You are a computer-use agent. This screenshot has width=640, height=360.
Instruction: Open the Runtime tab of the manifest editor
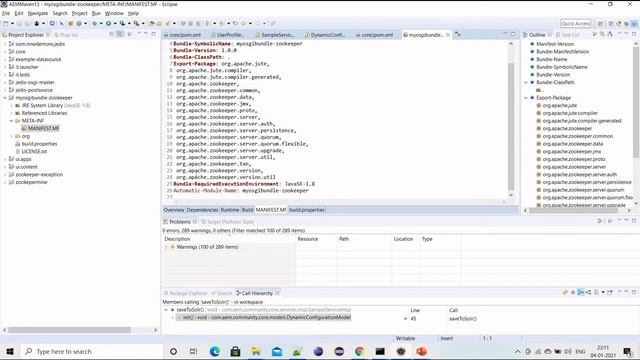point(230,210)
